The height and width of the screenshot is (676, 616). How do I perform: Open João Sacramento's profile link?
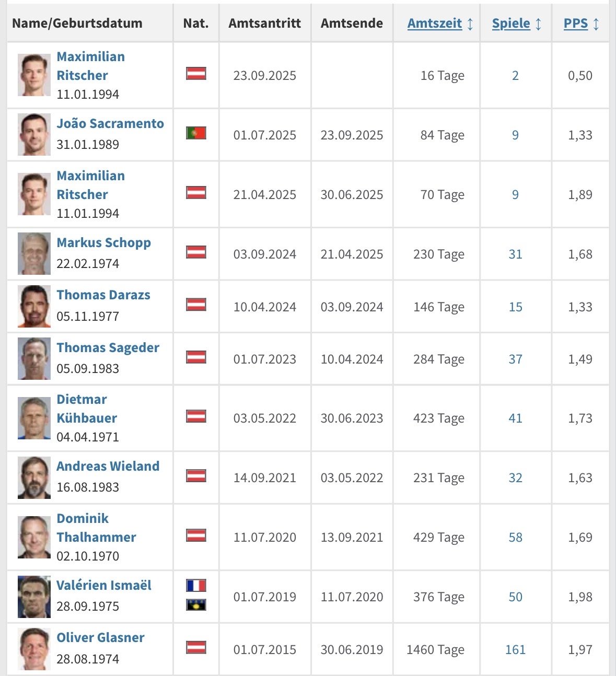[x=110, y=124]
